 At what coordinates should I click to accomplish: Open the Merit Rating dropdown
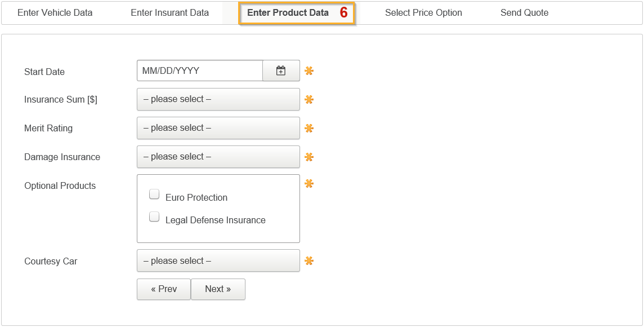click(x=218, y=128)
